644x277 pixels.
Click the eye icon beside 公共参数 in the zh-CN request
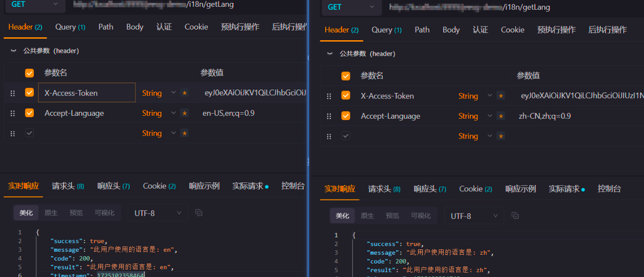(x=330, y=53)
